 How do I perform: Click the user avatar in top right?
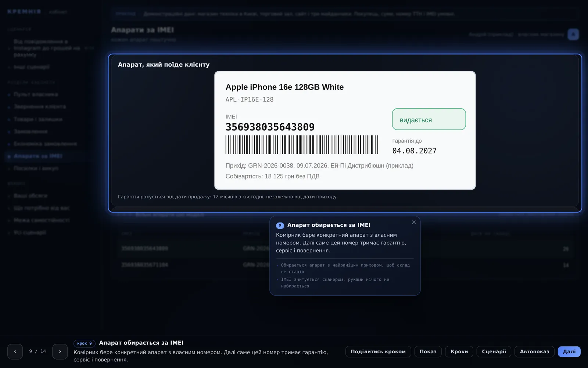573,34
